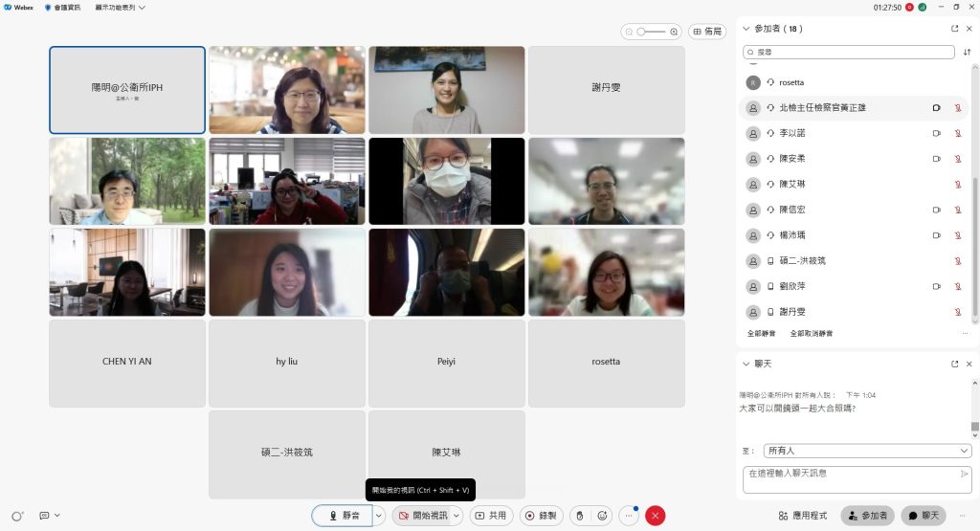Toggle the 靜音 mute button

click(342, 516)
